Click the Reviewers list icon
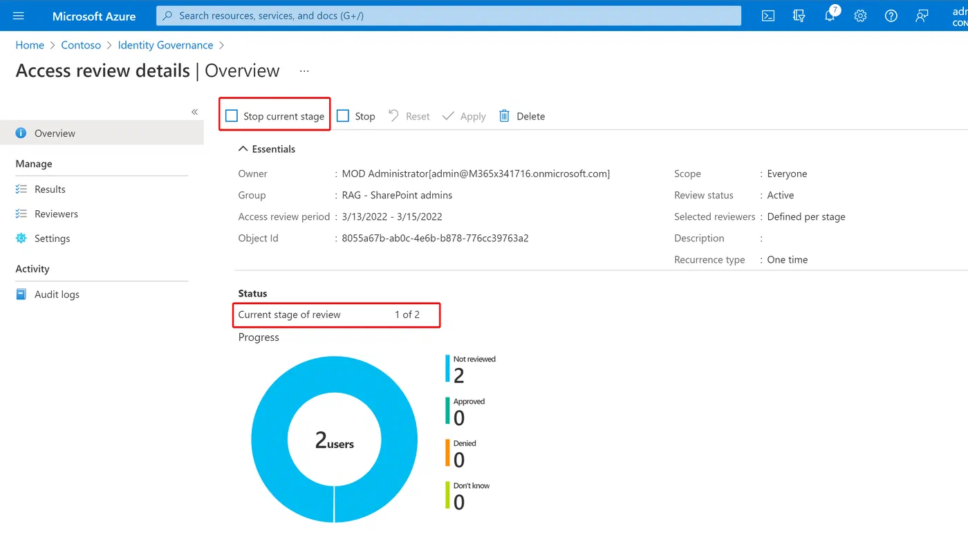The height and width of the screenshot is (560, 968). click(21, 214)
